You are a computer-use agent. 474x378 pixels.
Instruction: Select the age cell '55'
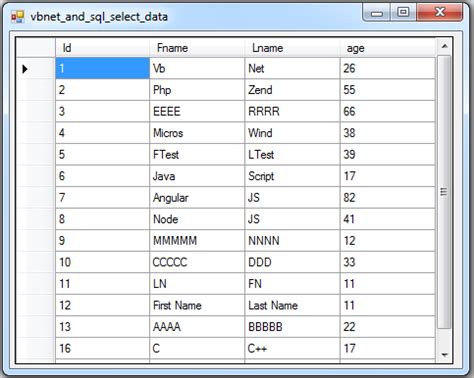(x=387, y=90)
